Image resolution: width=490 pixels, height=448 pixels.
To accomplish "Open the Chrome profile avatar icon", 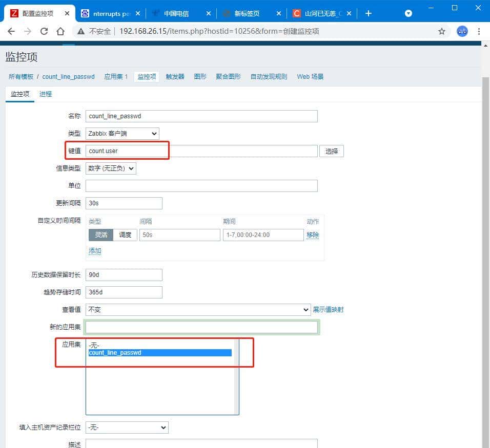I will pyautogui.click(x=462, y=31).
